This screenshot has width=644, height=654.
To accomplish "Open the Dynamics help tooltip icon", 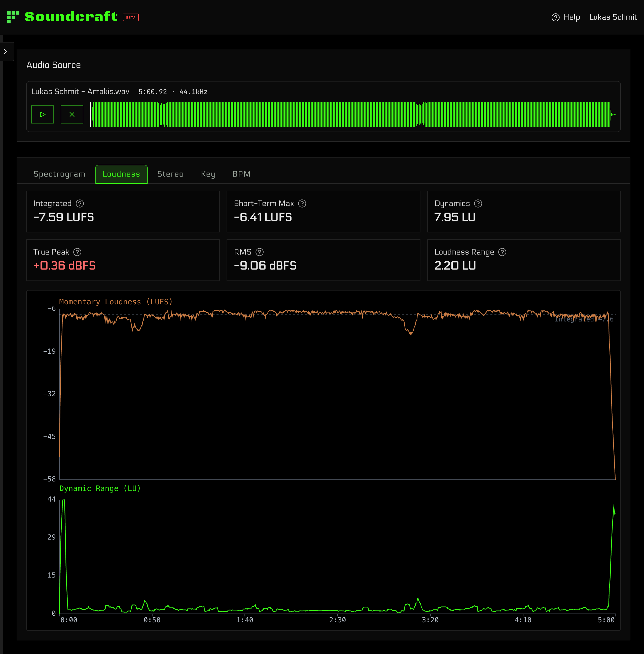I will coord(478,203).
